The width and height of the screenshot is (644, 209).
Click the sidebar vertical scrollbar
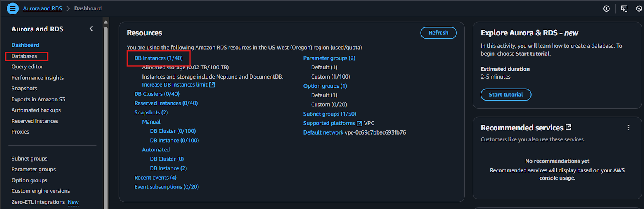(106, 117)
